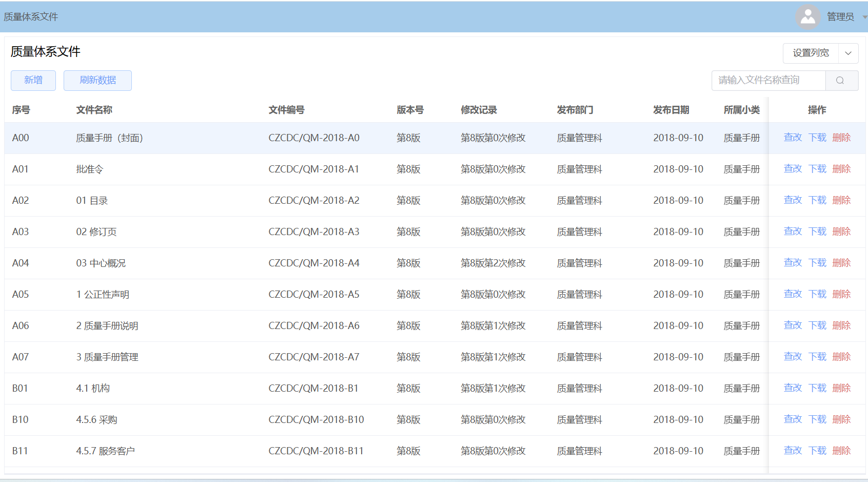
Task: Select the 4.5.7 服务客户 name cell
Action: (105, 451)
